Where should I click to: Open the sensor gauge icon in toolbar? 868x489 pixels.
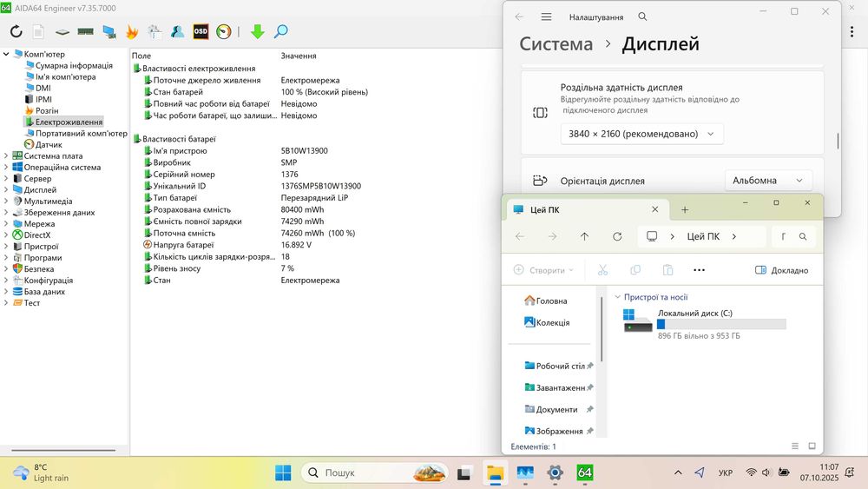pyautogui.click(x=224, y=31)
